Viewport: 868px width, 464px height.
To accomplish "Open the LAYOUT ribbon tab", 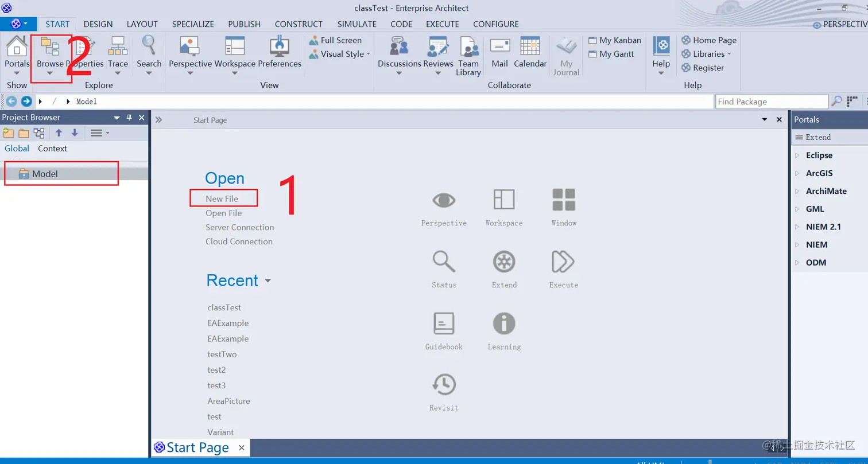I will (142, 24).
